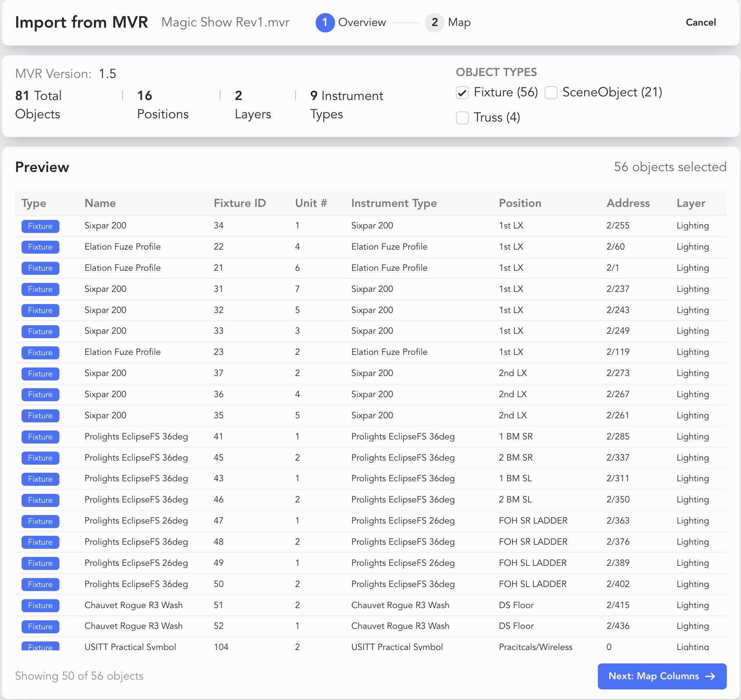Click the Overview step label
The height and width of the screenshot is (700, 741).
[362, 22]
